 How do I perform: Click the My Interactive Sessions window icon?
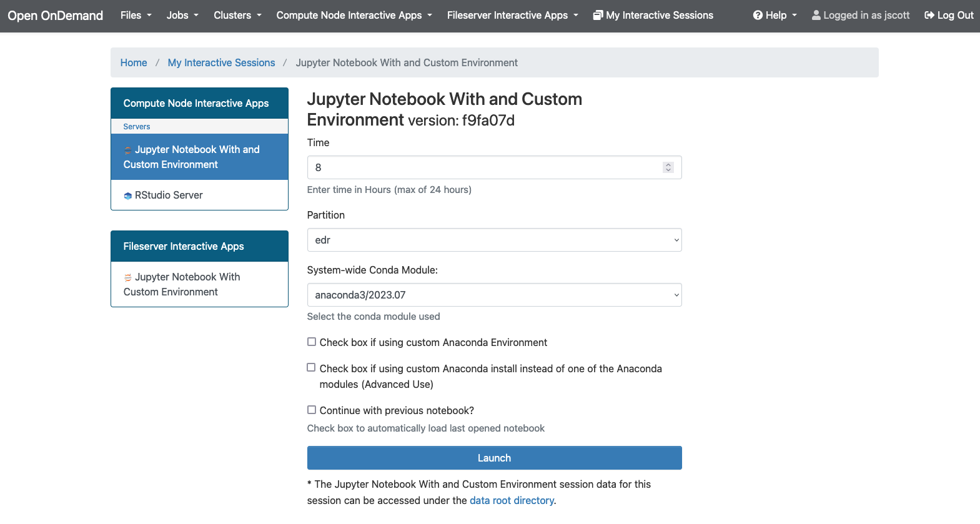(x=598, y=15)
